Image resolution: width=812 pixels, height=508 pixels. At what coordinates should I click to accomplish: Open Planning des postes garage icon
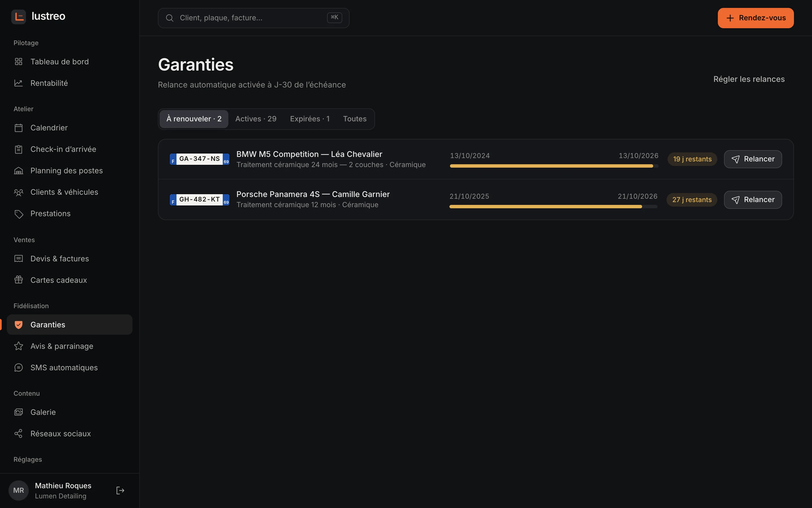click(x=18, y=171)
